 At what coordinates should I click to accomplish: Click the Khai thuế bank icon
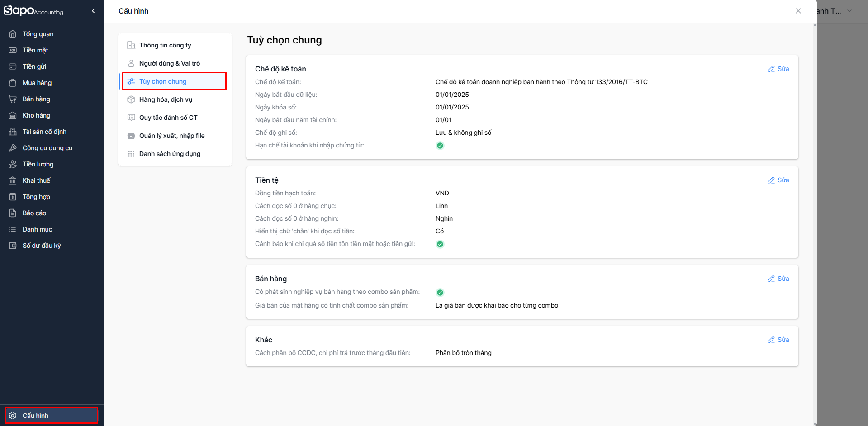pyautogui.click(x=13, y=180)
